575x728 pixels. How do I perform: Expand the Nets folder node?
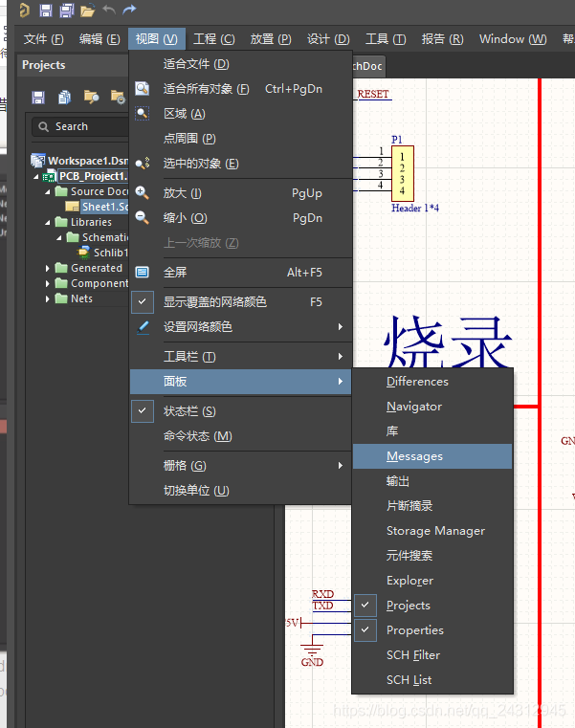tap(48, 298)
